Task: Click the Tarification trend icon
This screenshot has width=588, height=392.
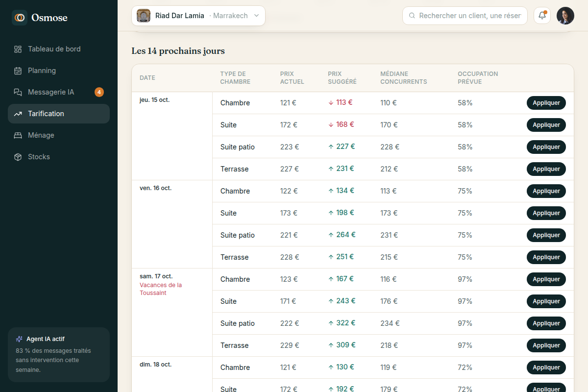Action: pos(18,114)
